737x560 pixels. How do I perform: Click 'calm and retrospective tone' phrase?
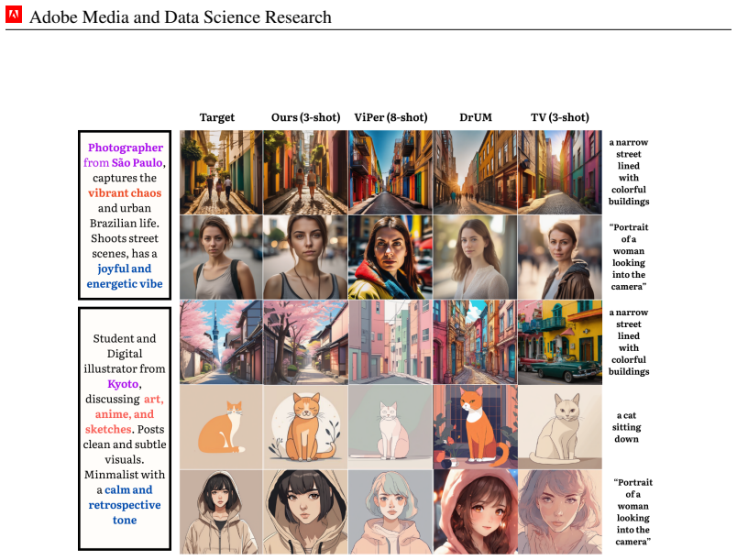coord(125,505)
